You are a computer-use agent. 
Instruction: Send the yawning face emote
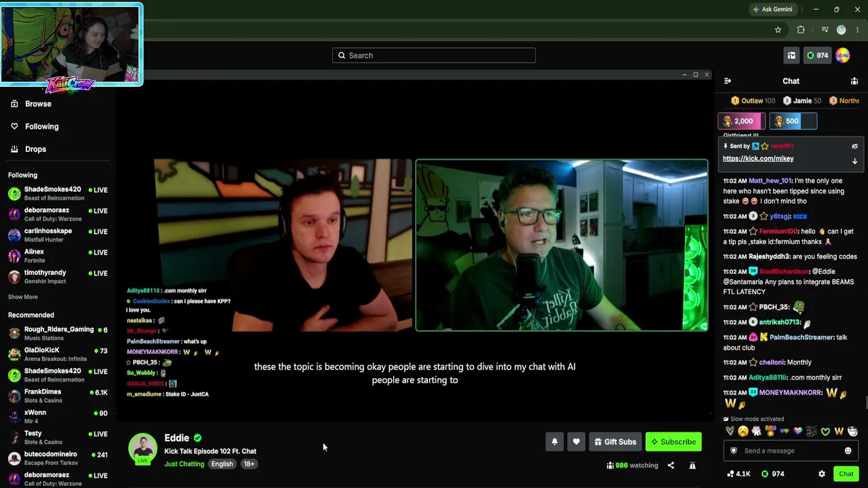[743, 431]
